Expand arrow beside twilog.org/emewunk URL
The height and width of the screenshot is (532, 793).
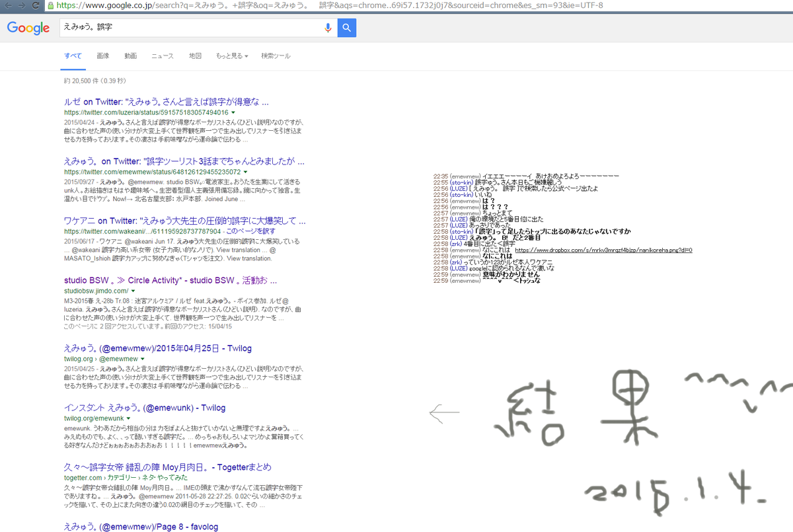(129, 419)
